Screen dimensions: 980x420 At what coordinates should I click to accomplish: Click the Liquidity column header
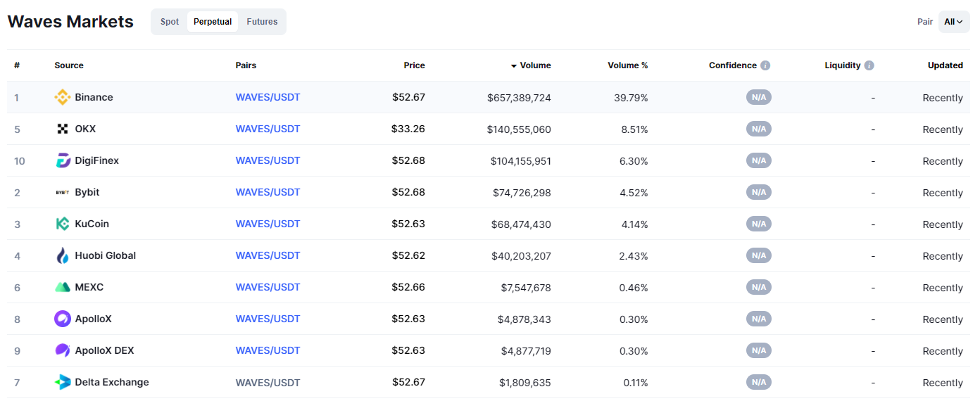[x=843, y=65]
